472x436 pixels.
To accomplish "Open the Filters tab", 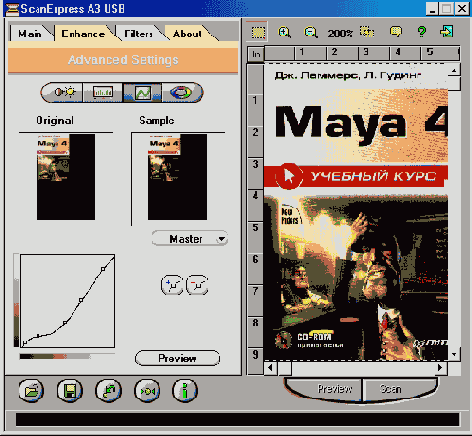I will tap(139, 33).
